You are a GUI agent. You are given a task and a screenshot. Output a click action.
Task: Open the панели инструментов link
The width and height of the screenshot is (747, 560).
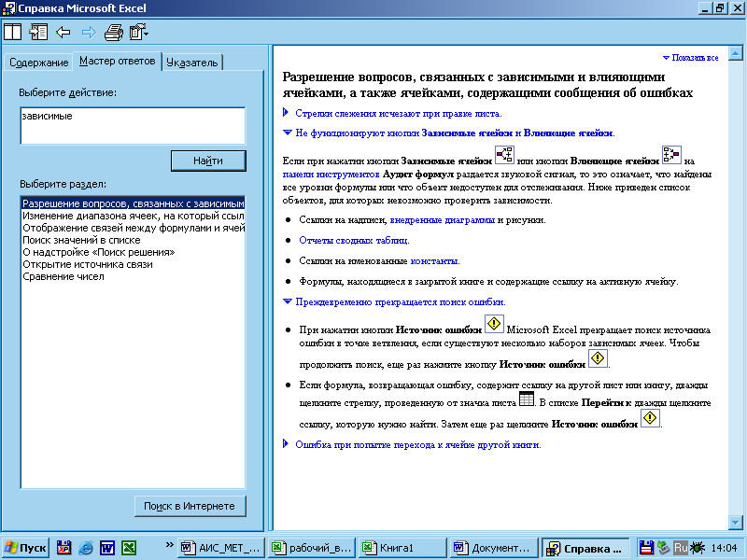coord(331,175)
